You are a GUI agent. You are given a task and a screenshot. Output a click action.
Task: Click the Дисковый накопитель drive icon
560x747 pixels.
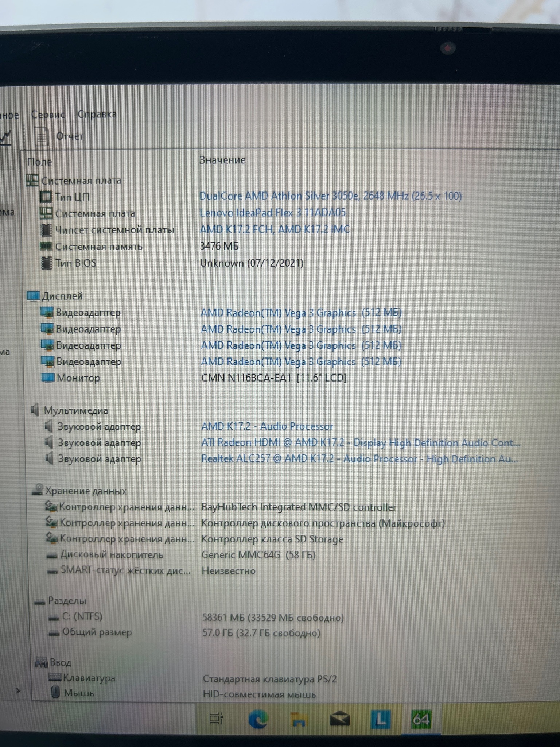click(52, 556)
